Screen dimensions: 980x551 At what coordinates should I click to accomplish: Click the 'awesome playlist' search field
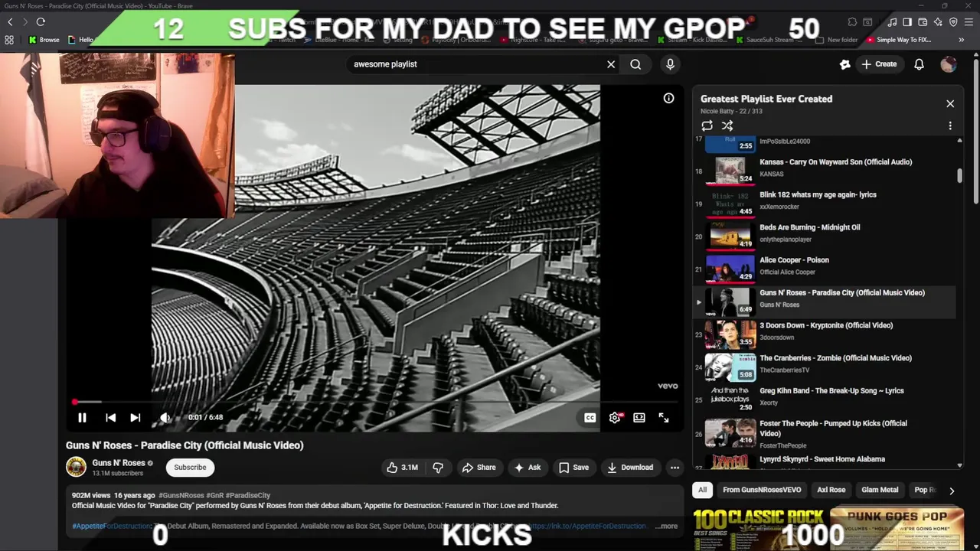coord(475,64)
